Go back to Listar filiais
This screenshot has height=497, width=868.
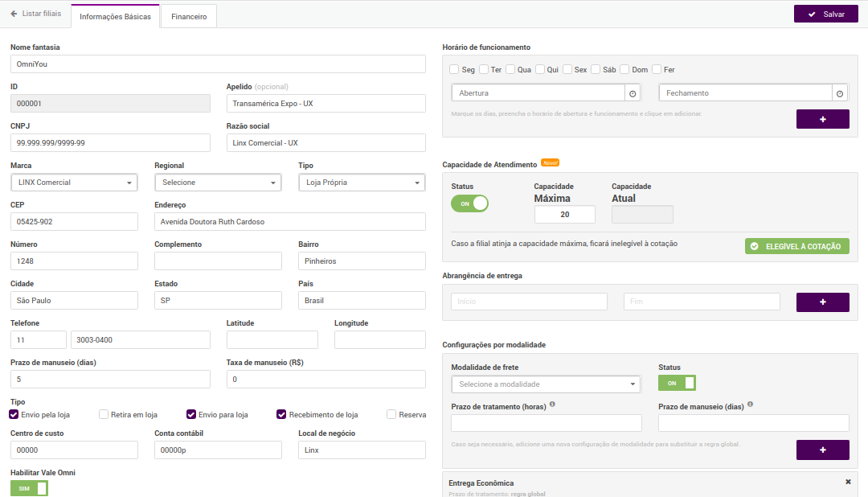36,14
